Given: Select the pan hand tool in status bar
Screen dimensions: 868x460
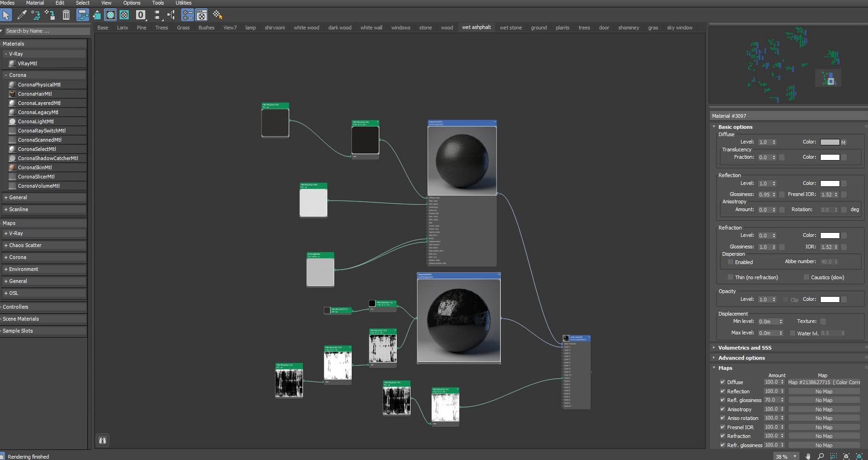Looking at the screenshot, I should point(808,456).
